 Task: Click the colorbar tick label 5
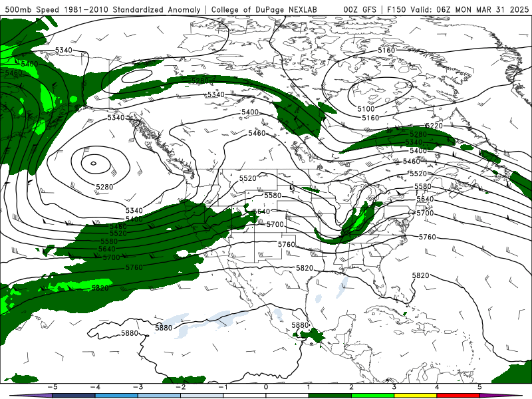coord(479,387)
